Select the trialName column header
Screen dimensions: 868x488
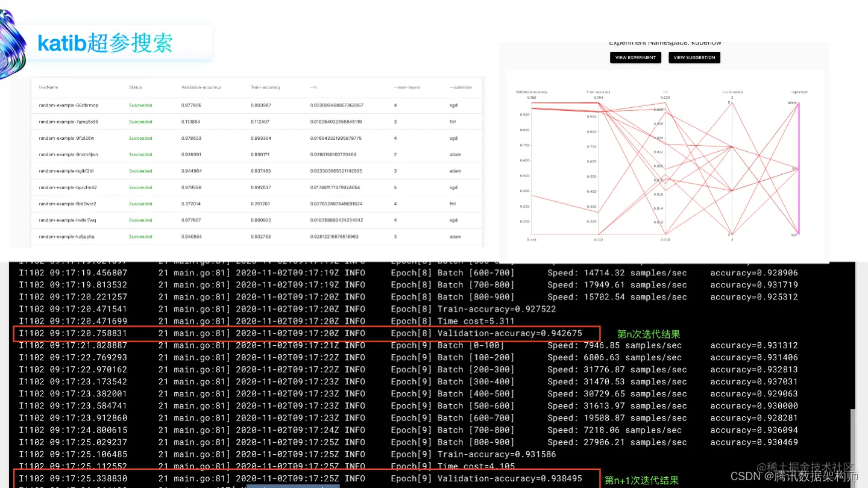coord(48,87)
